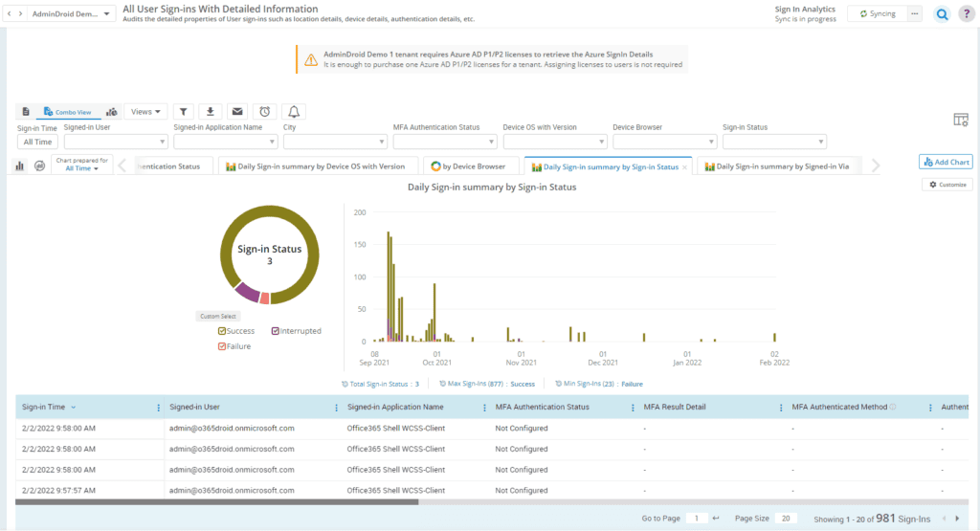The width and height of the screenshot is (980, 531).
Task: Click the Go to Page input field
Action: [x=696, y=518]
